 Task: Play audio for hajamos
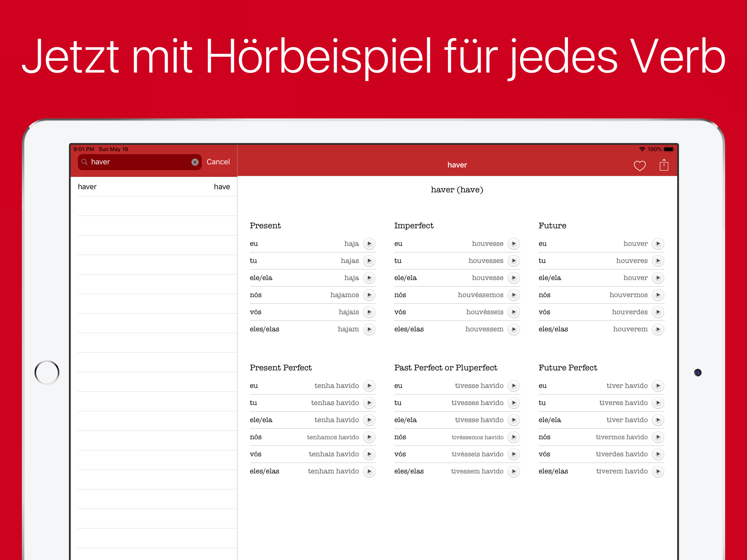369,295
